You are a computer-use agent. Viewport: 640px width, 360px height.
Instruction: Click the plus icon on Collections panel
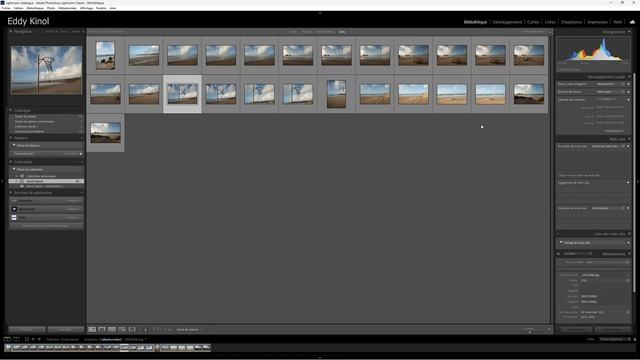click(82, 162)
